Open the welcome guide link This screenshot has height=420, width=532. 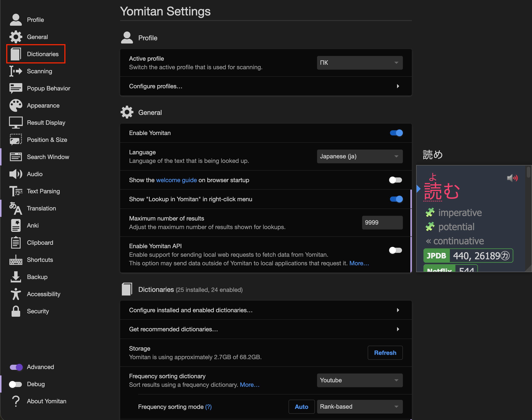[x=176, y=180]
